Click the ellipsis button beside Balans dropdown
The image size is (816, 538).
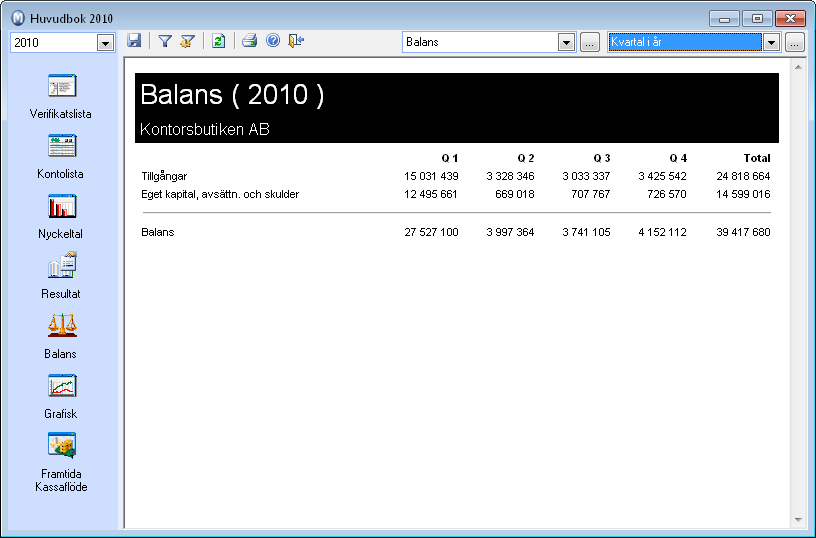(x=590, y=43)
